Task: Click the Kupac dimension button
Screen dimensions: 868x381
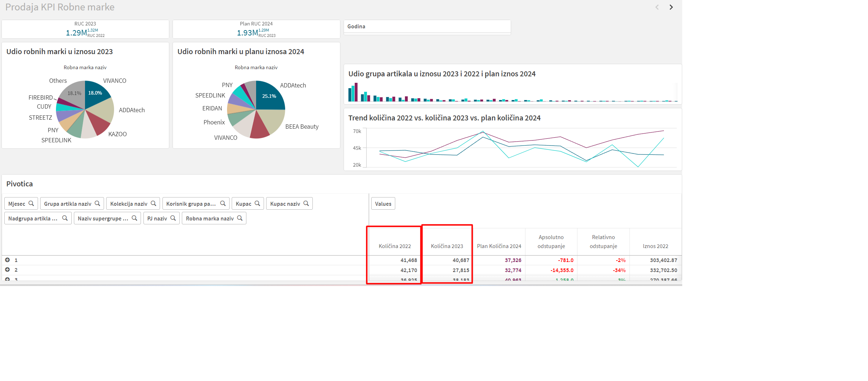Action: (244, 204)
